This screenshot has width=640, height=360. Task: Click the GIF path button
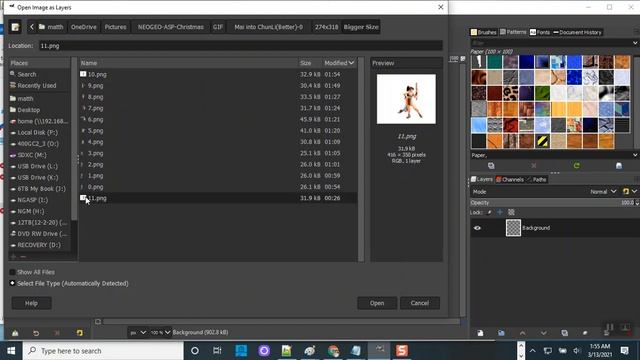tap(218, 27)
